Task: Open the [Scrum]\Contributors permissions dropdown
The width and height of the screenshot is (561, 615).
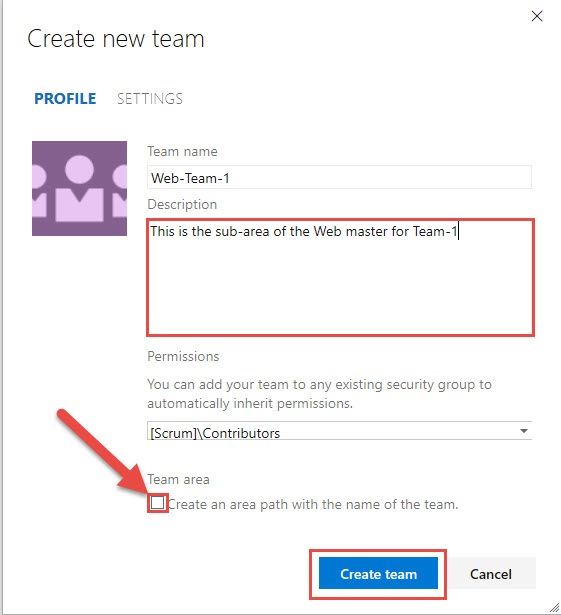Action: pos(339,431)
